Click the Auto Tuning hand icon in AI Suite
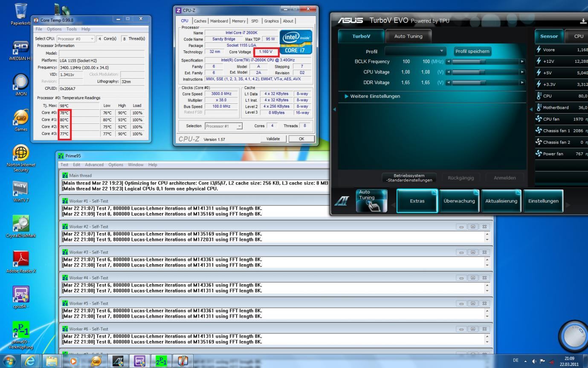The height and width of the screenshot is (368, 588). pos(372,201)
